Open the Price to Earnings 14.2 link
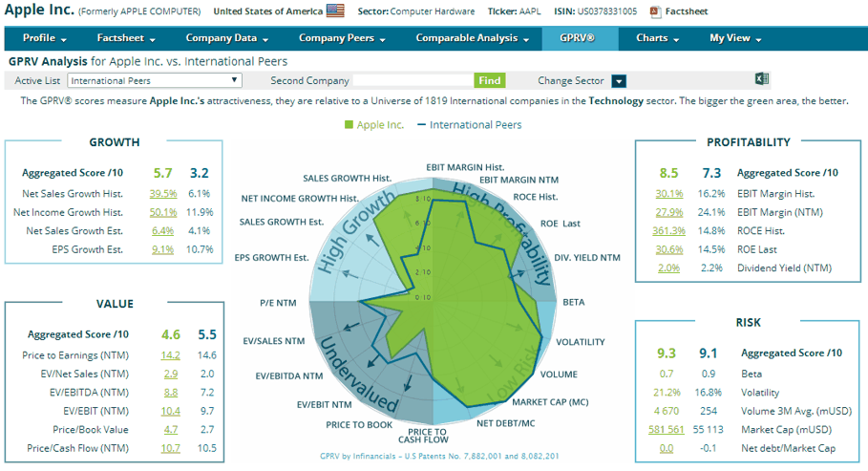This screenshot has height=471, width=868. (x=171, y=355)
